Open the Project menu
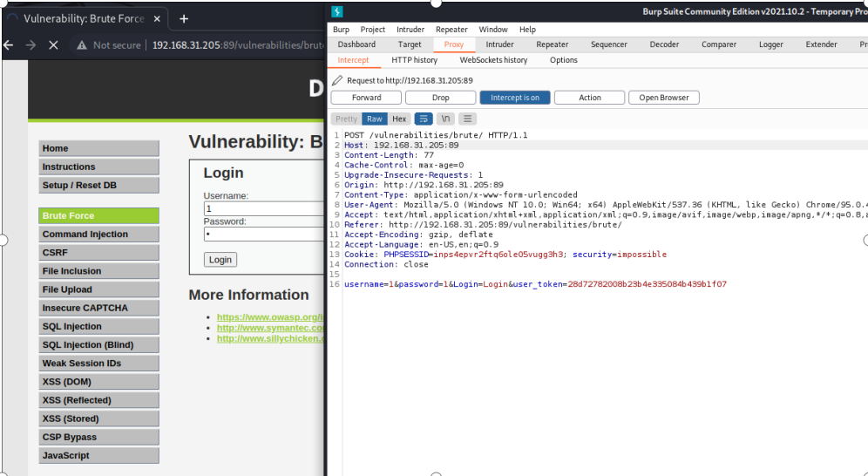The image size is (868, 476). (x=372, y=30)
